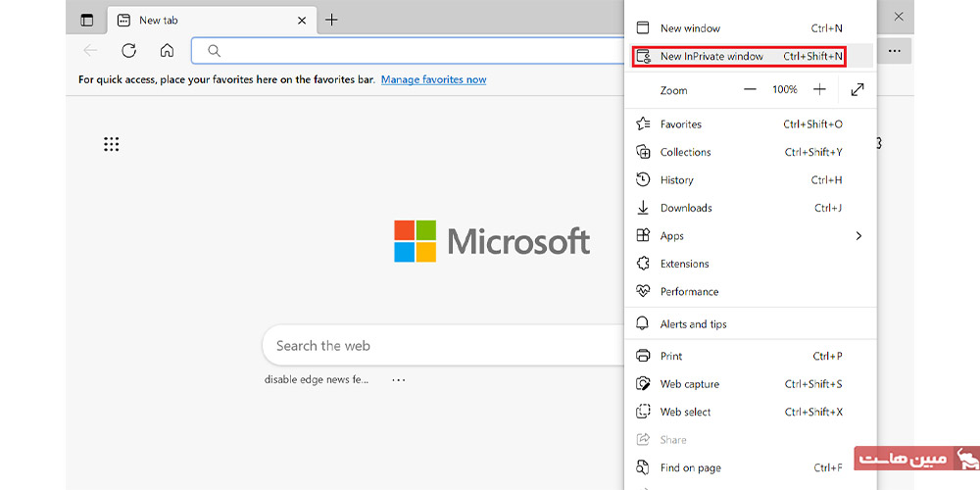Start Web select
The image size is (980, 490).
tap(751, 412)
